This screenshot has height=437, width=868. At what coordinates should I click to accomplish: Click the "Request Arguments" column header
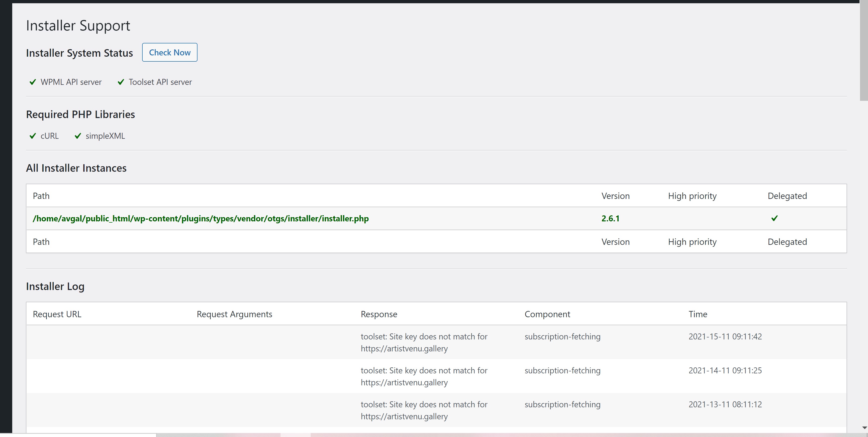pyautogui.click(x=235, y=314)
